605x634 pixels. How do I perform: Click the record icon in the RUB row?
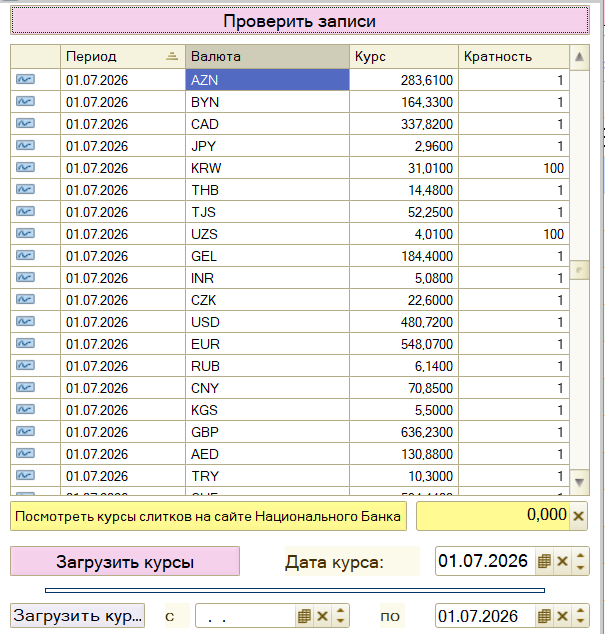25,365
